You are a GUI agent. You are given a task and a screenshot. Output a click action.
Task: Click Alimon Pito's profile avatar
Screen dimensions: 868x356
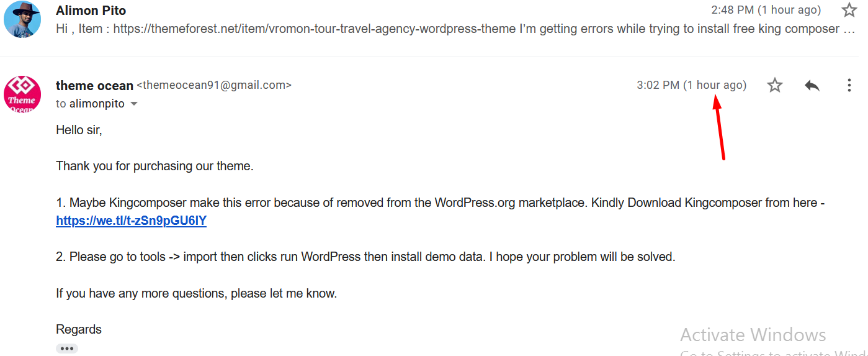(x=22, y=19)
